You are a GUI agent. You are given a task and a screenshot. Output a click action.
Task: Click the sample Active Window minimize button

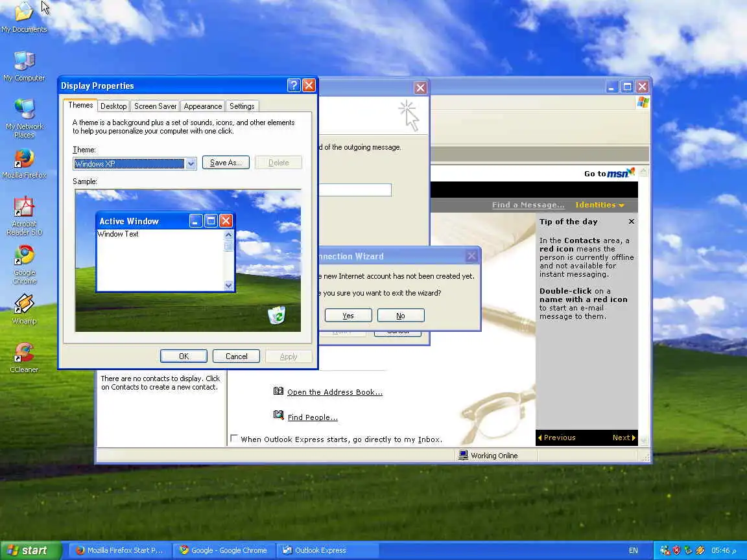(x=196, y=220)
